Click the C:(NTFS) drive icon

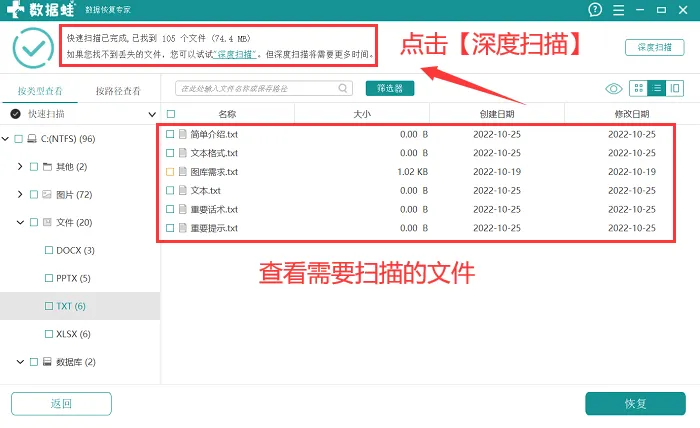32,139
